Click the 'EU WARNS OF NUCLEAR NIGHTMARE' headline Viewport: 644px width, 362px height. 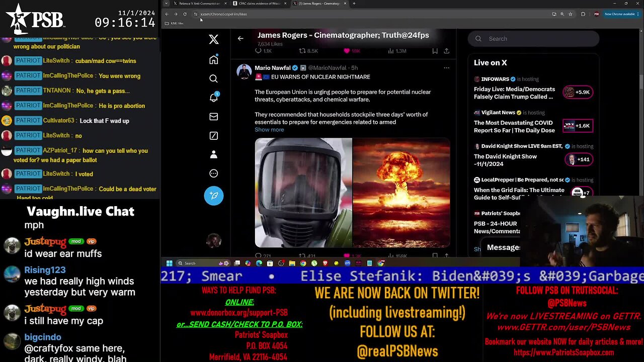320,77
